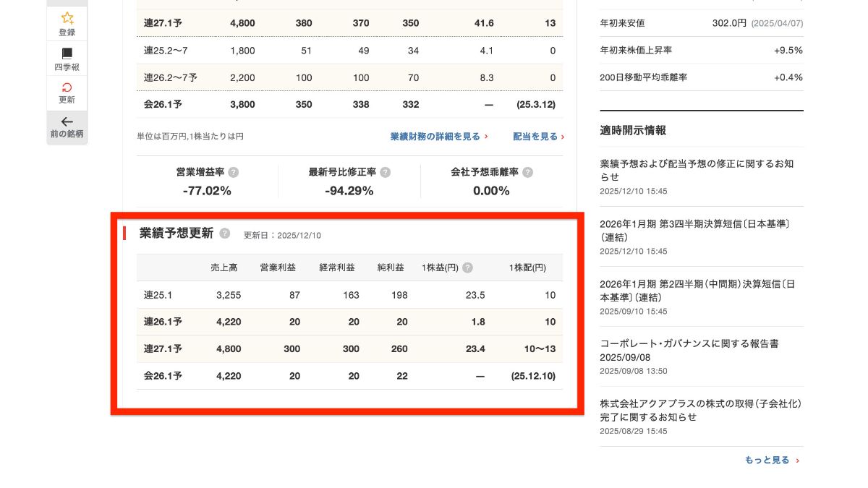Click the star 登録 bookmark icon
Viewport: 868px width, 488px height.
pos(67,18)
